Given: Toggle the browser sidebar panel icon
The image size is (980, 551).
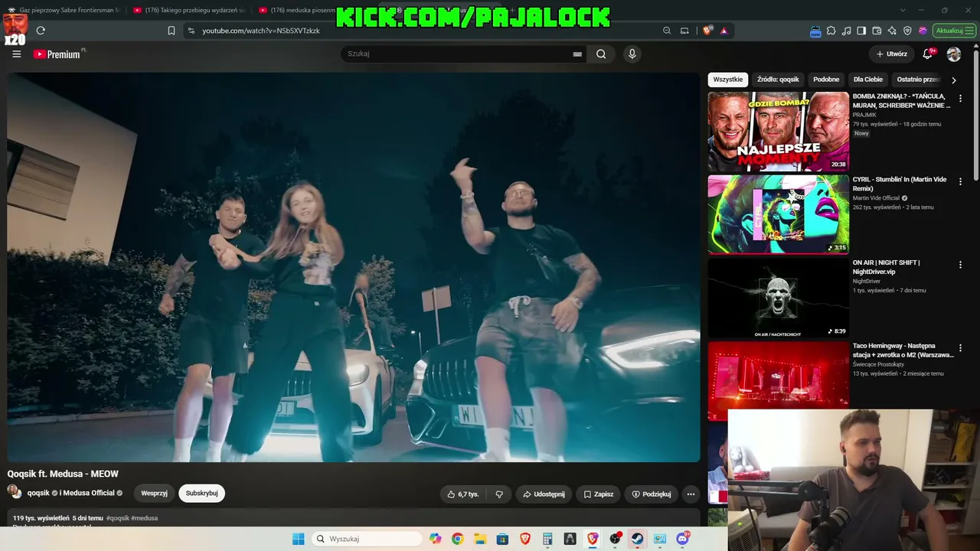Looking at the screenshot, I should click(861, 31).
